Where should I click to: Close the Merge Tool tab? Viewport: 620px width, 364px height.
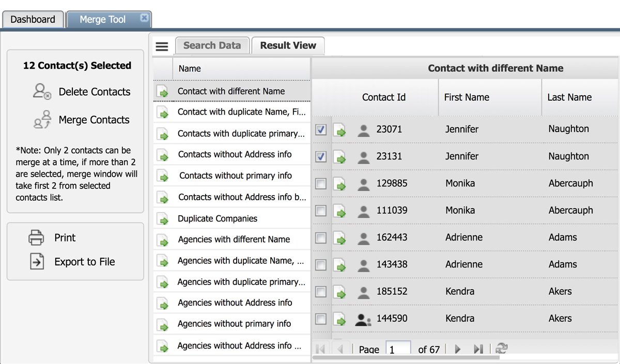tap(144, 18)
